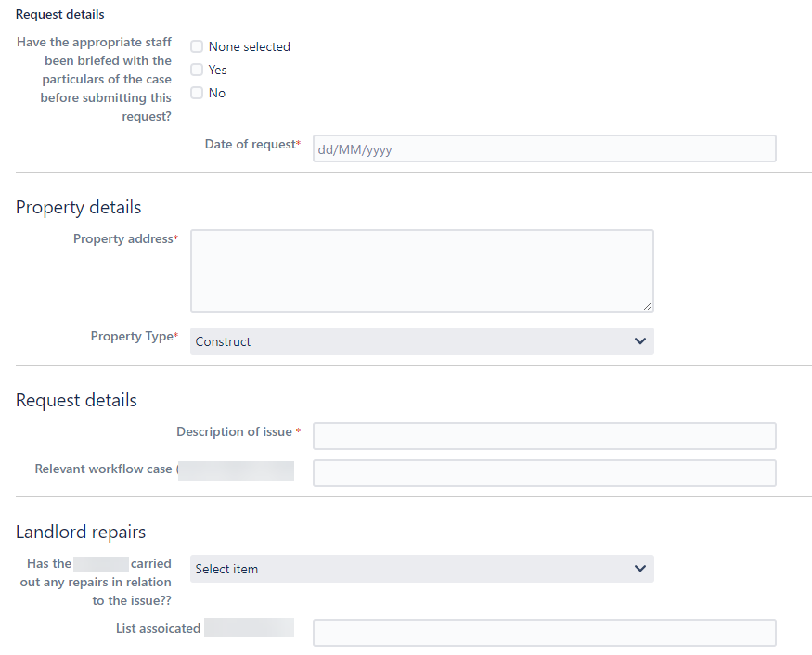Click inside the Property address textarea
Viewport: 812px width, 655px height.
tap(421, 269)
